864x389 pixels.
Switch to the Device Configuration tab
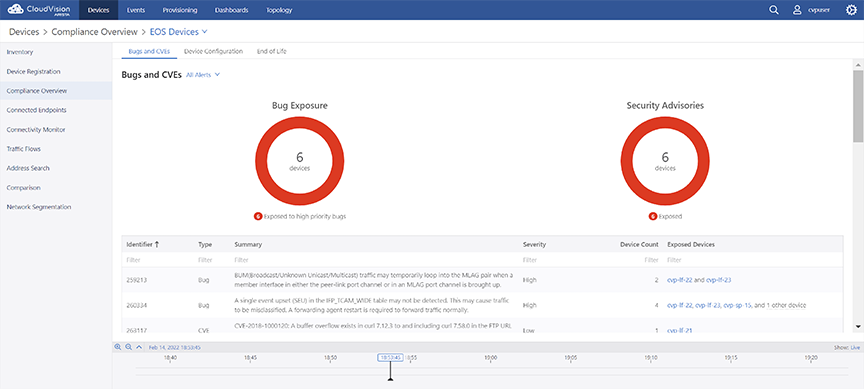pyautogui.click(x=213, y=51)
